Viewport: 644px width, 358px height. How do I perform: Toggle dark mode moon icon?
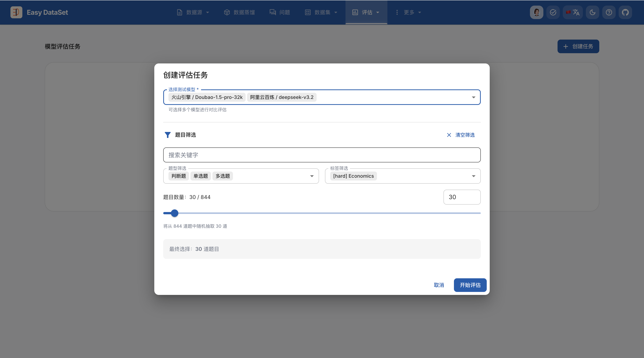[x=593, y=12]
